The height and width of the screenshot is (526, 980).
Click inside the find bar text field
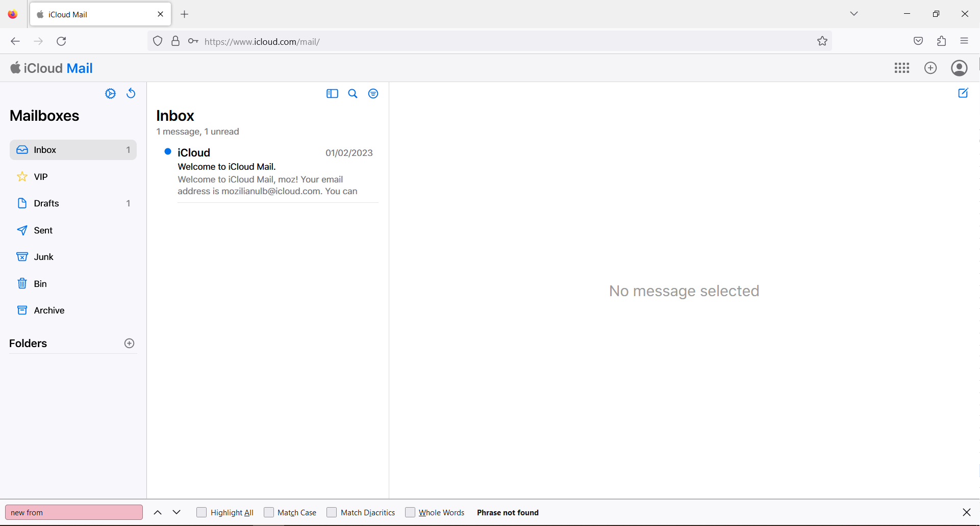[x=74, y=512]
